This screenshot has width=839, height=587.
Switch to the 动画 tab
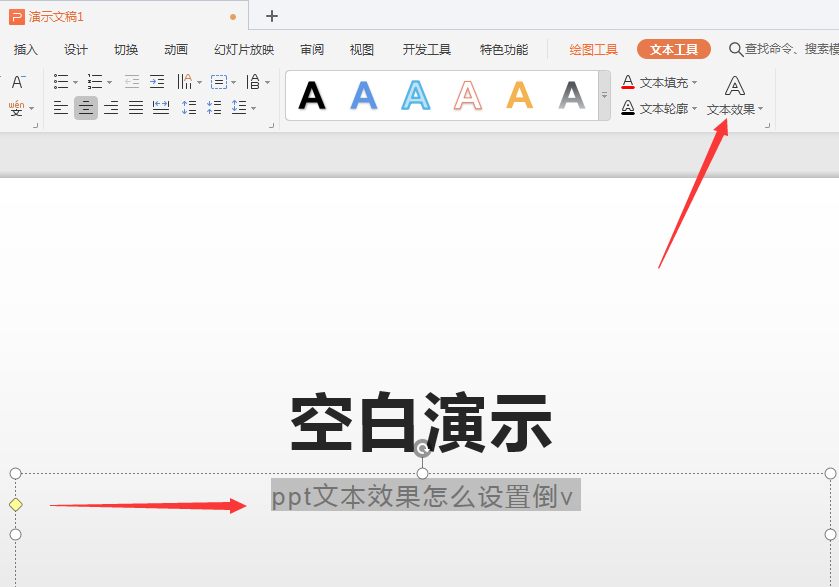coord(176,50)
